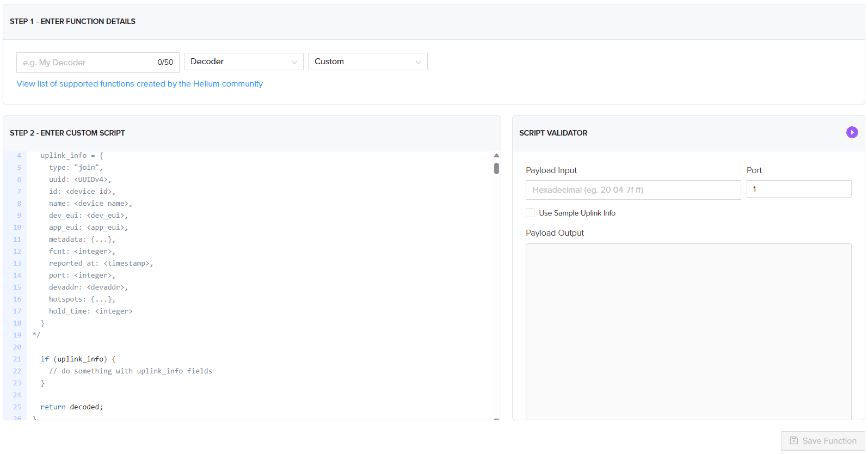This screenshot has width=868, height=454.
Task: Click the editor scroll up arrow
Action: click(x=496, y=156)
